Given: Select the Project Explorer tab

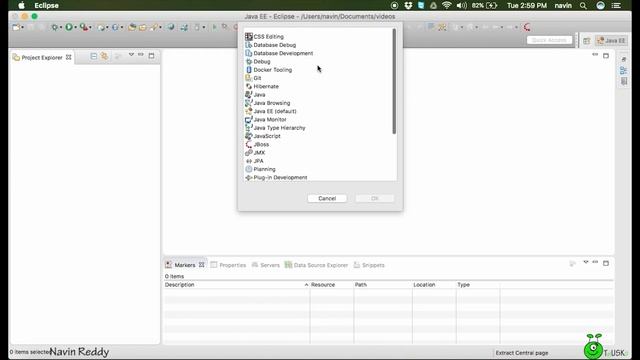Looking at the screenshot, I should (x=42, y=58).
